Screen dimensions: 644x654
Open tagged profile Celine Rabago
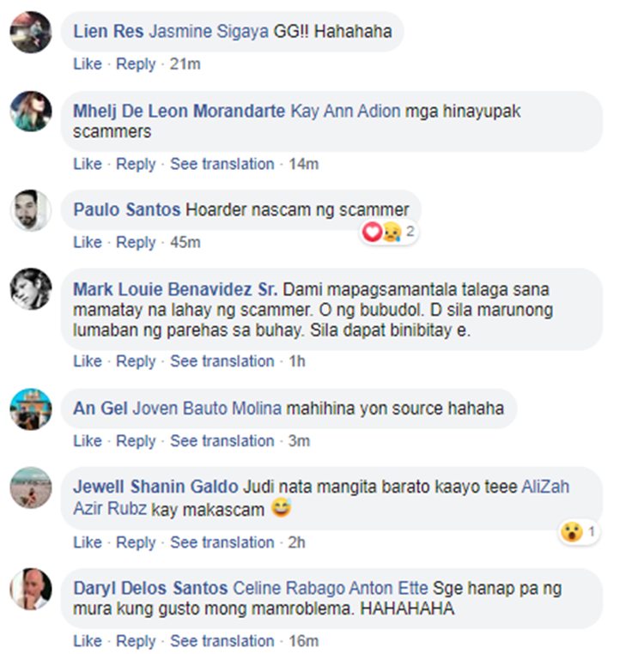pyautogui.click(x=289, y=588)
